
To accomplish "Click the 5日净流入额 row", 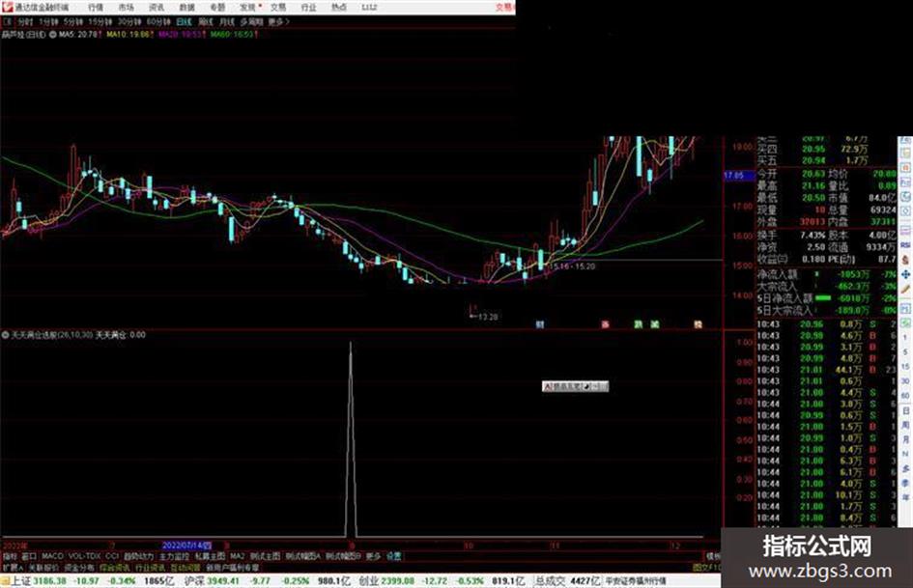I will click(x=826, y=298).
